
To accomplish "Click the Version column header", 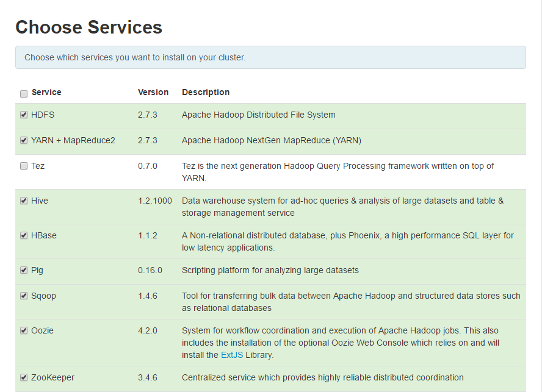I will pyautogui.click(x=153, y=92).
